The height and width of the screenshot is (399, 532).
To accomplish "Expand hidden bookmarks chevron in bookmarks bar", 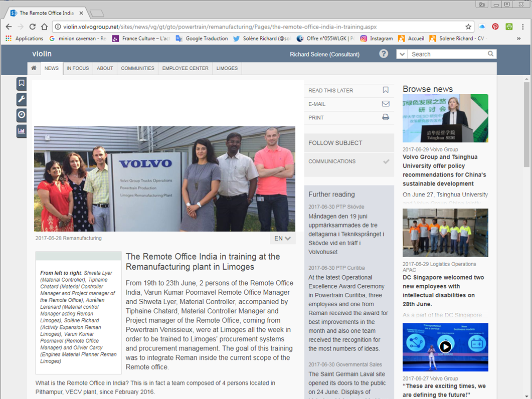I will [518, 39].
